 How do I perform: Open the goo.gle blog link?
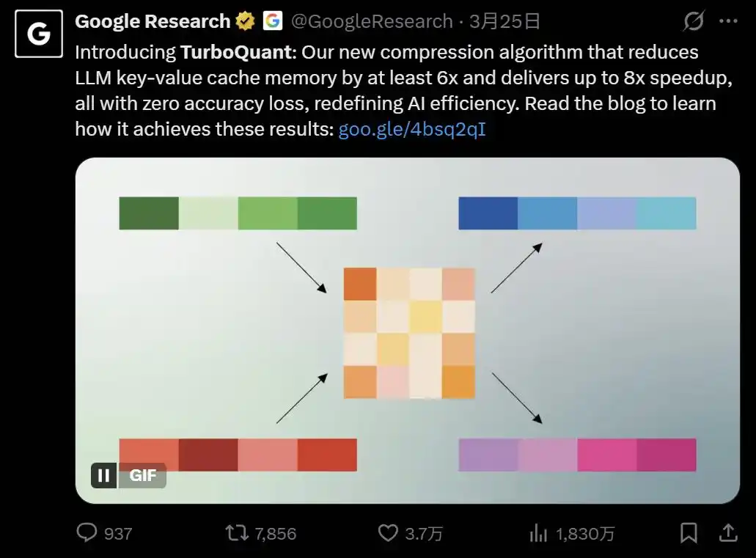pos(413,128)
